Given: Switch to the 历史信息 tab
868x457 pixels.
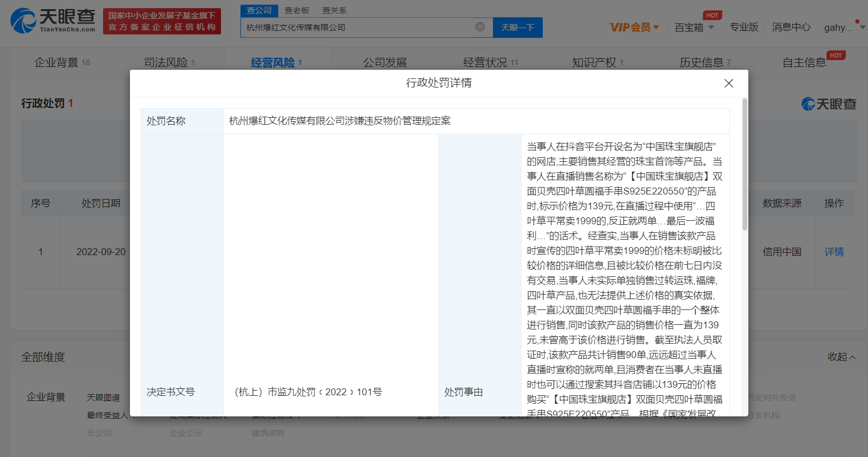Looking at the screenshot, I should [705, 62].
